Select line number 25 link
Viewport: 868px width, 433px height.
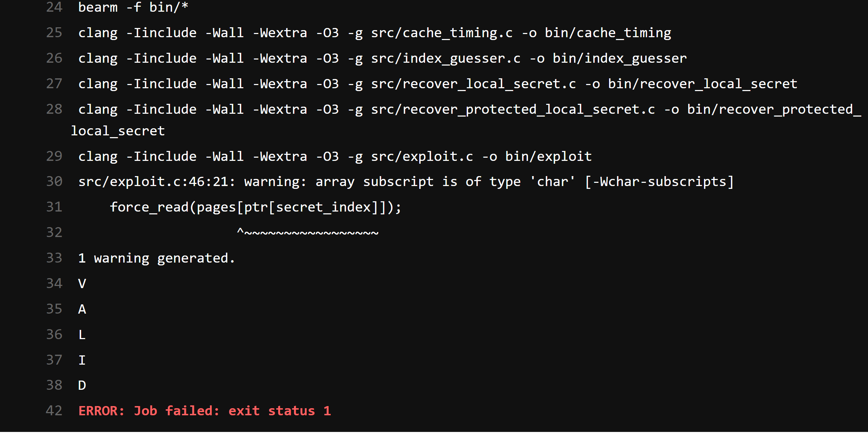(54, 33)
